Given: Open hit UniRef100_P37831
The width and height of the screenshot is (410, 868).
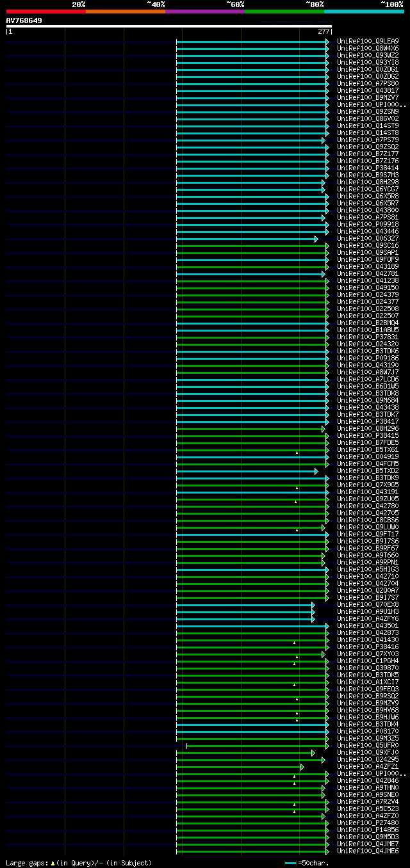Looking at the screenshot, I should click(x=368, y=337).
